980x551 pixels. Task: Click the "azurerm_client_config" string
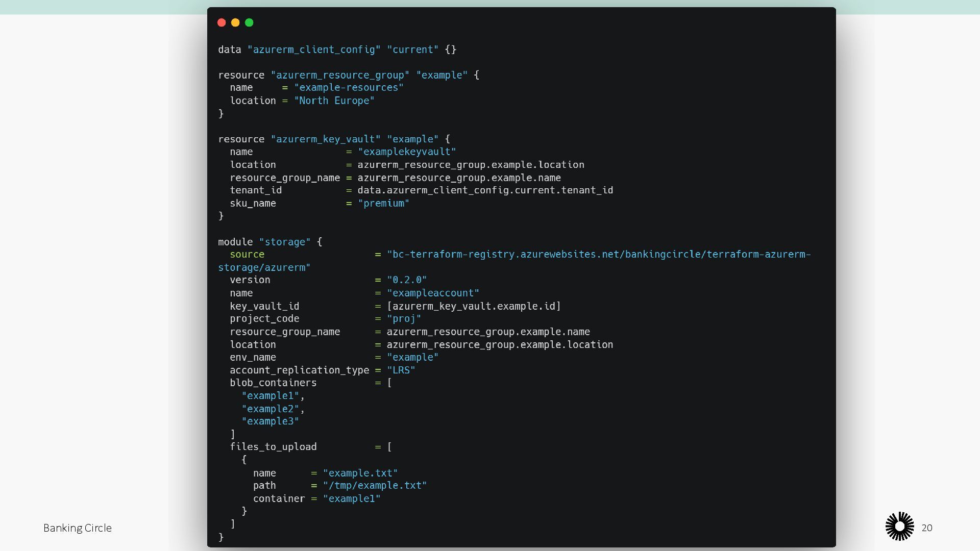click(x=314, y=50)
